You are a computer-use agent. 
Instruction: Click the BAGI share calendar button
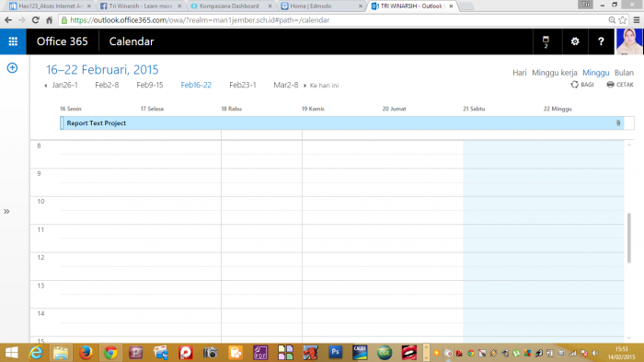pyautogui.click(x=582, y=85)
